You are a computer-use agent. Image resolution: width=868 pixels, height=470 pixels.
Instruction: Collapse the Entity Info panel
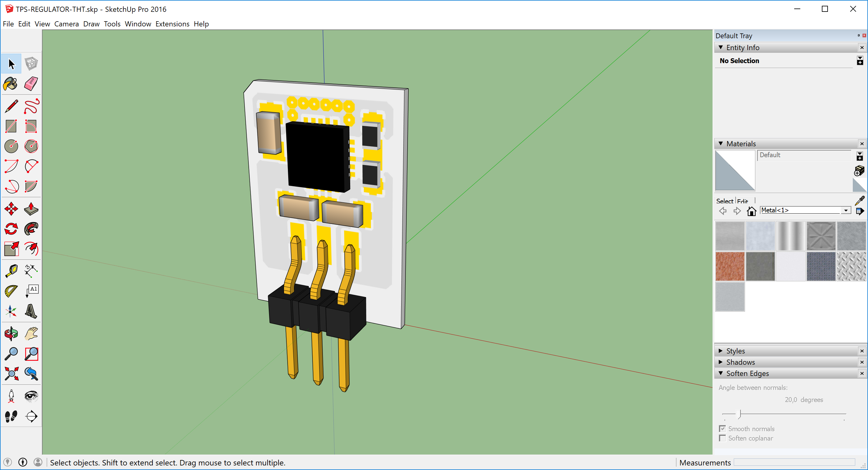(x=721, y=47)
